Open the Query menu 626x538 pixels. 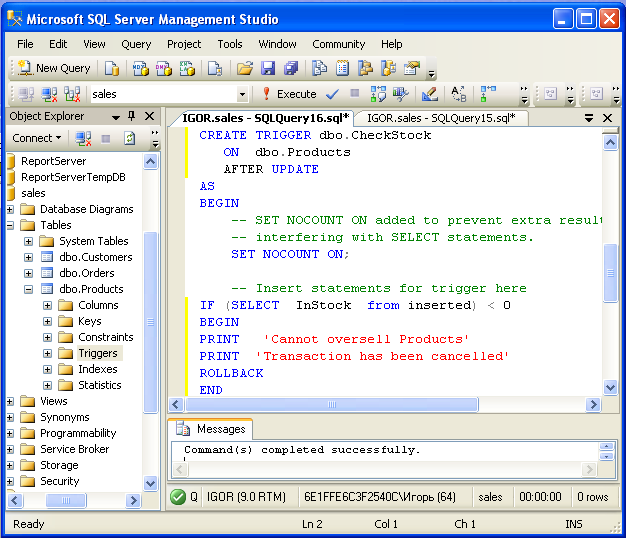point(136,44)
